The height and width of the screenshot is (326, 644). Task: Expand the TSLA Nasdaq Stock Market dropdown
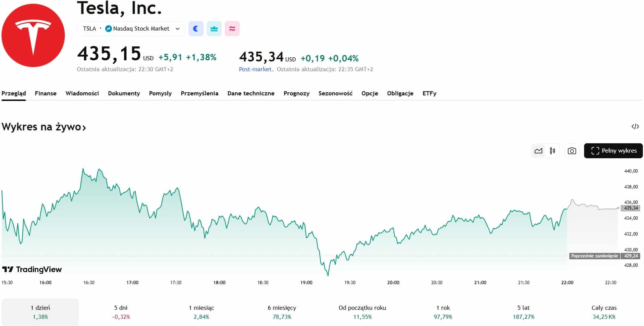coord(178,29)
